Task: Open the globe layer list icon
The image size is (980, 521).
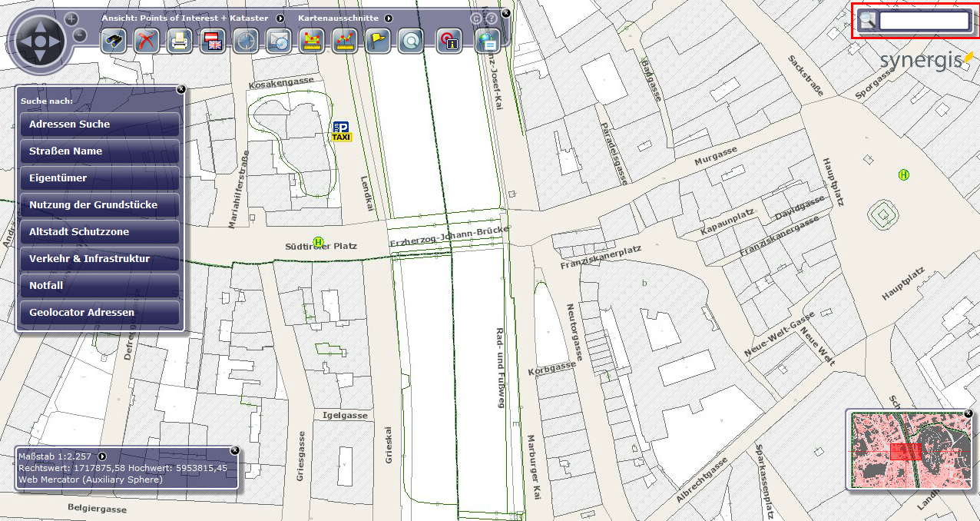Action: click(487, 41)
